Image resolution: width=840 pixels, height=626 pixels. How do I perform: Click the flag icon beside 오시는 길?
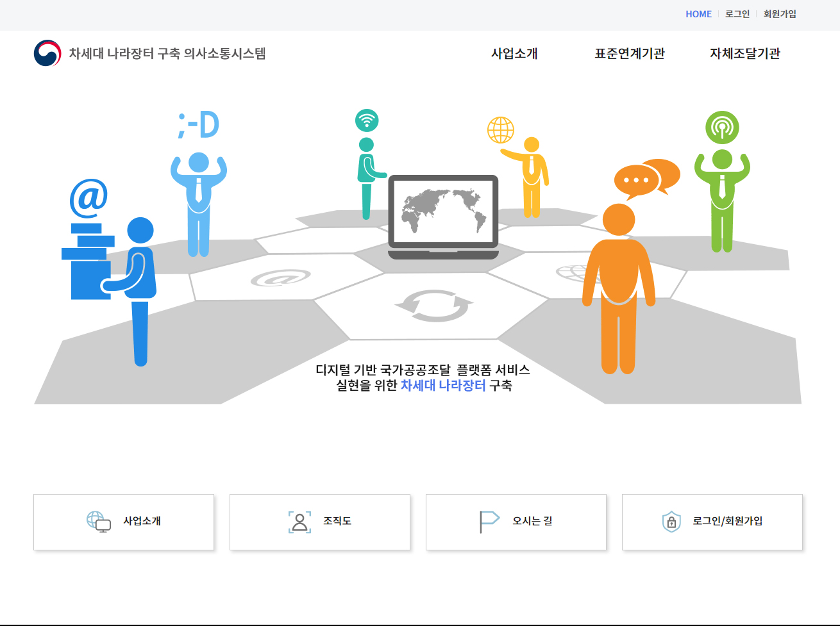(x=489, y=522)
